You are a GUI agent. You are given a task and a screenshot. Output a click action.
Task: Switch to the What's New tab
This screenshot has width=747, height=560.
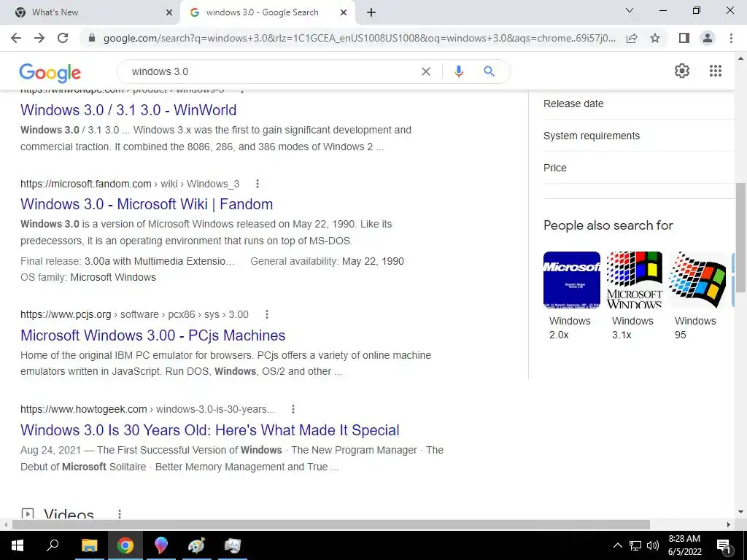point(90,12)
